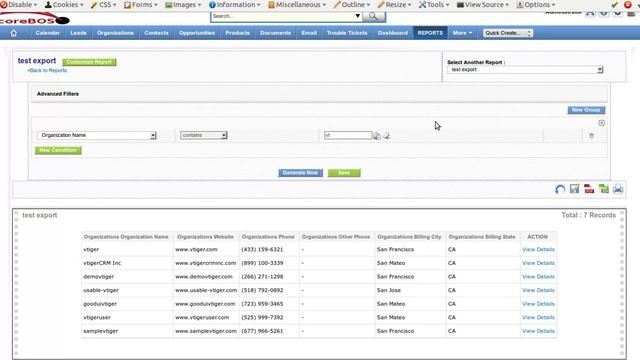Open the View Source menu

pyautogui.click(x=483, y=4)
